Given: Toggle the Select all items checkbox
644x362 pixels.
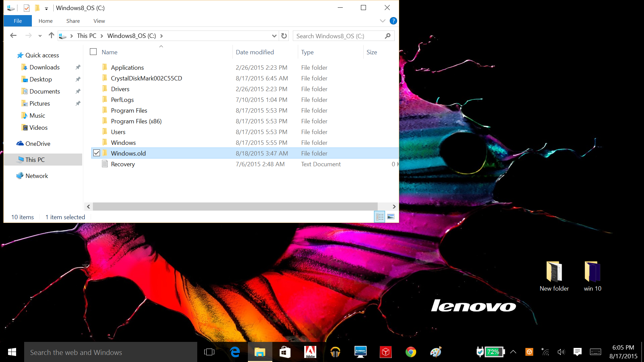Looking at the screenshot, I should (x=93, y=52).
